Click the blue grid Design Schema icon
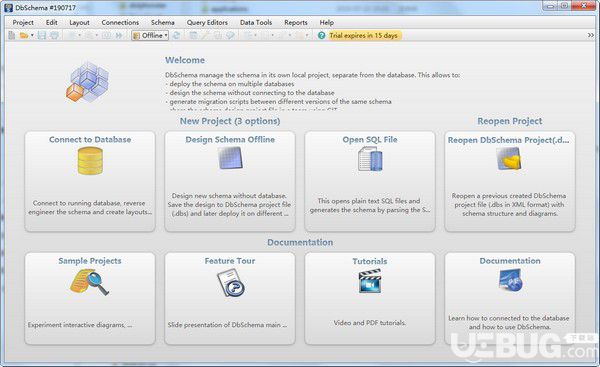This screenshot has height=367, width=600. (230, 158)
